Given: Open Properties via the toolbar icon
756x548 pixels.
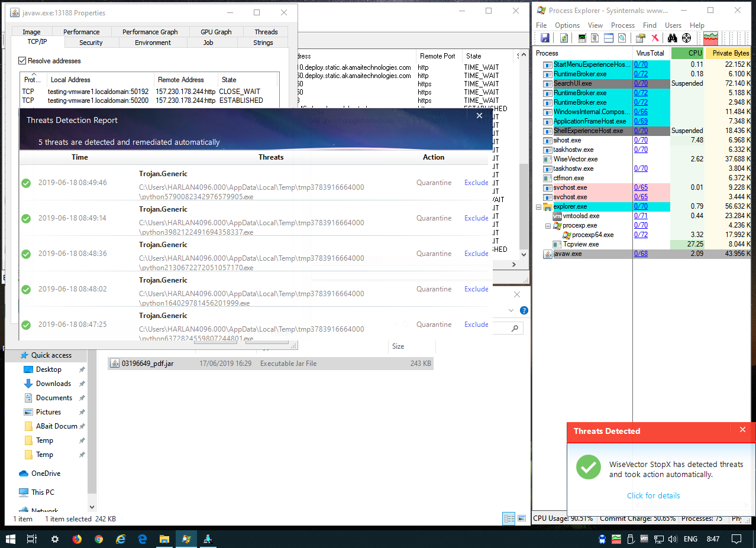Looking at the screenshot, I should (x=641, y=38).
